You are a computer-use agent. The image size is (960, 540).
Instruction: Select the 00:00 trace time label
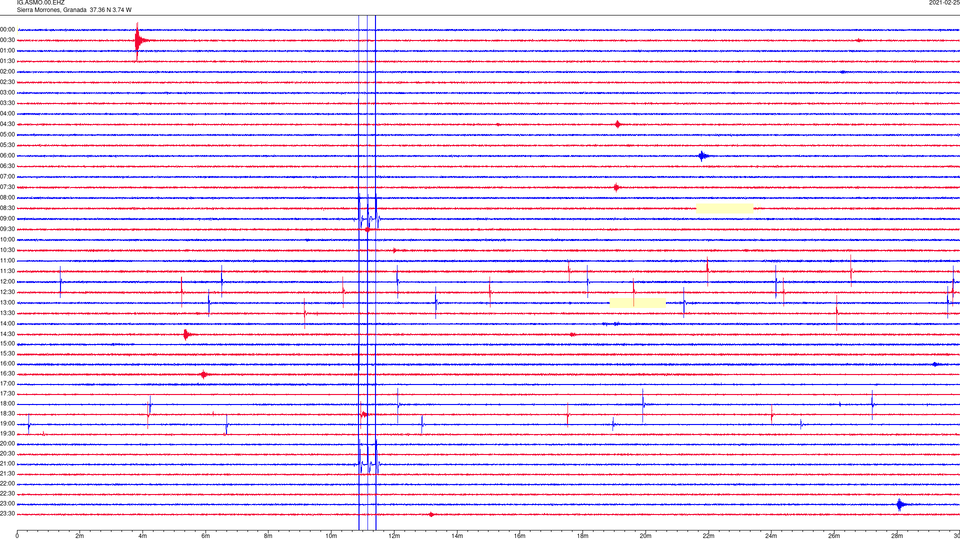pos(8,29)
